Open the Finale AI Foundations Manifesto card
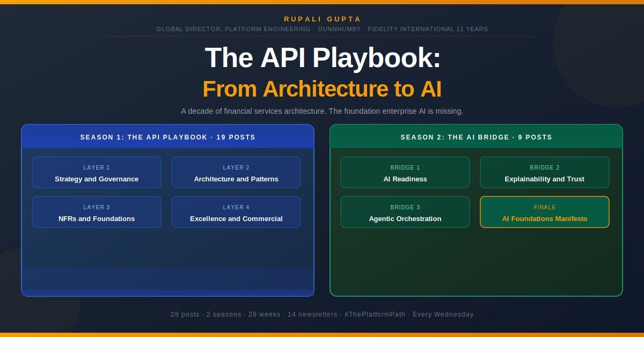Viewport: 644px width, 337px height. click(545, 212)
